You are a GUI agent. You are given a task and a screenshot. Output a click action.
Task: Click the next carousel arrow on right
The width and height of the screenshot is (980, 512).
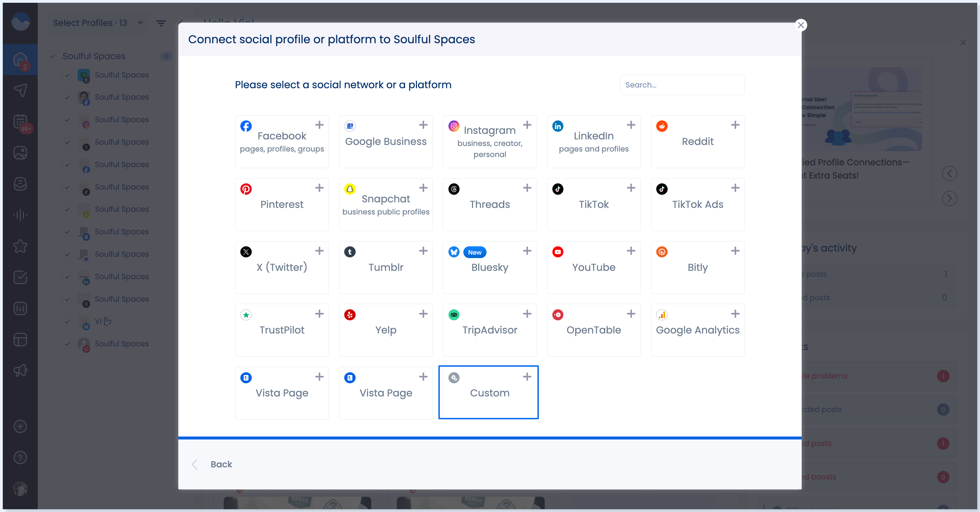(x=949, y=199)
